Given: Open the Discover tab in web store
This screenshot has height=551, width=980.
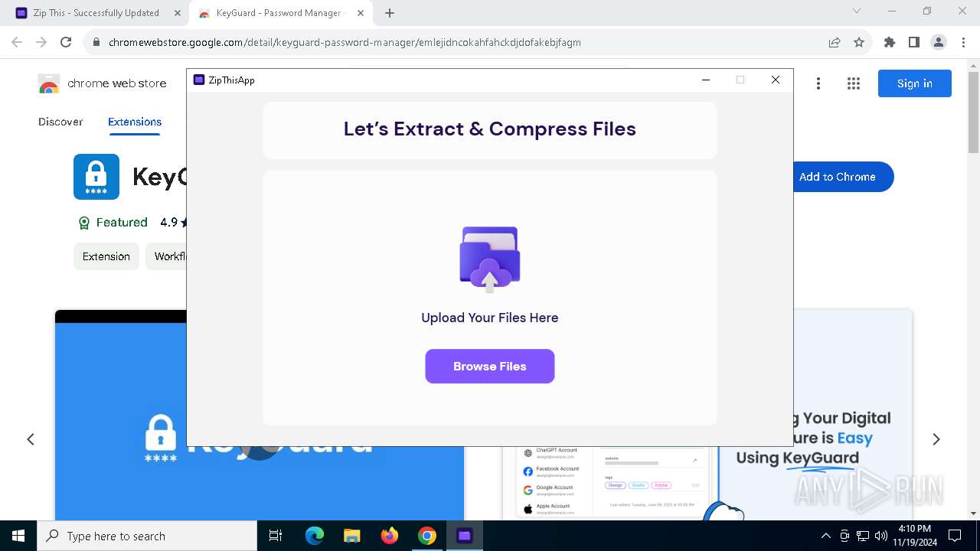Looking at the screenshot, I should [60, 122].
